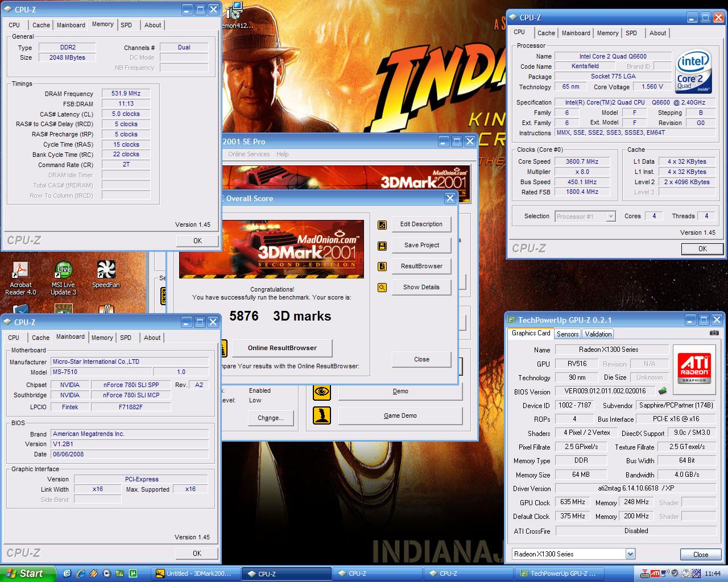The height and width of the screenshot is (582, 728).
Task: Click the Edit Description button
Action: (421, 225)
